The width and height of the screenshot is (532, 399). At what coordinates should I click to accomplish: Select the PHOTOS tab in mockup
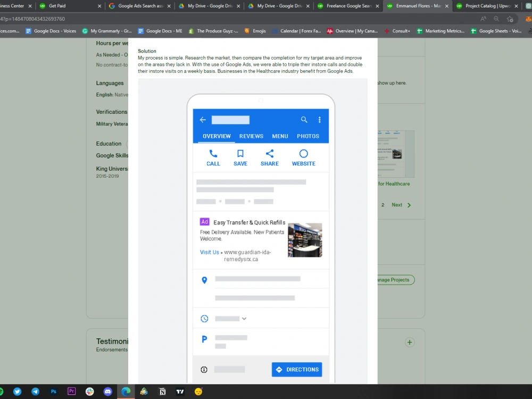click(308, 136)
